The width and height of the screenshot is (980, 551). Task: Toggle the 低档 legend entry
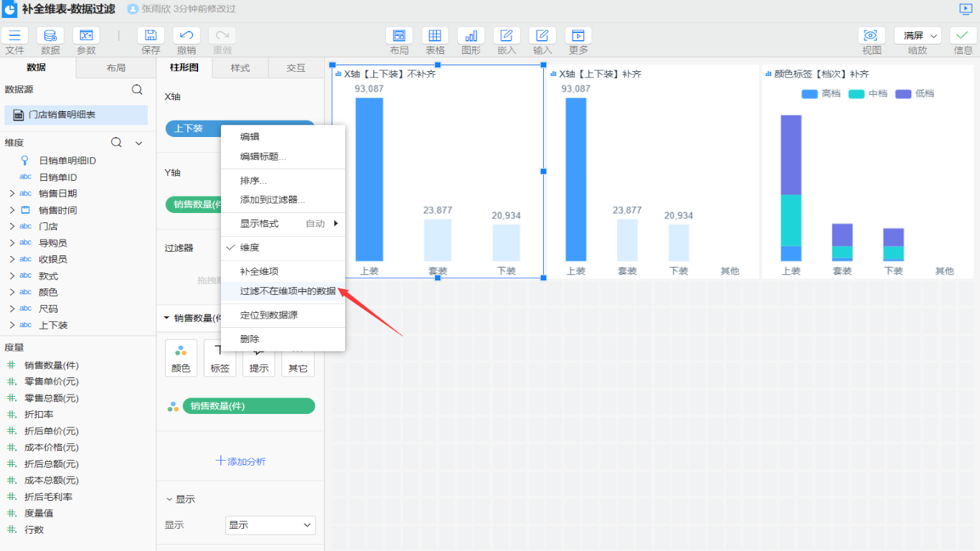pyautogui.click(x=914, y=94)
